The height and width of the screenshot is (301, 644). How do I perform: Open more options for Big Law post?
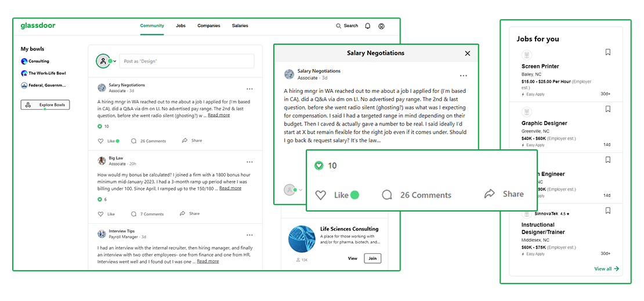point(249,162)
